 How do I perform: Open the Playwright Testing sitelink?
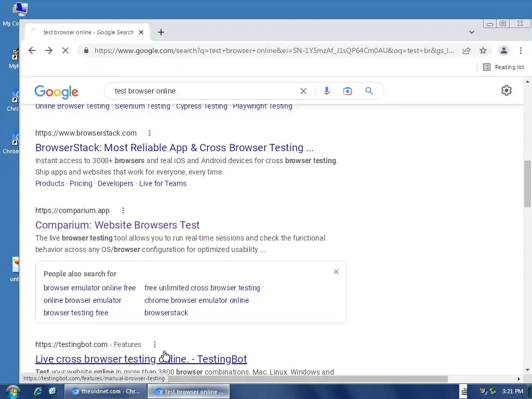click(262, 106)
